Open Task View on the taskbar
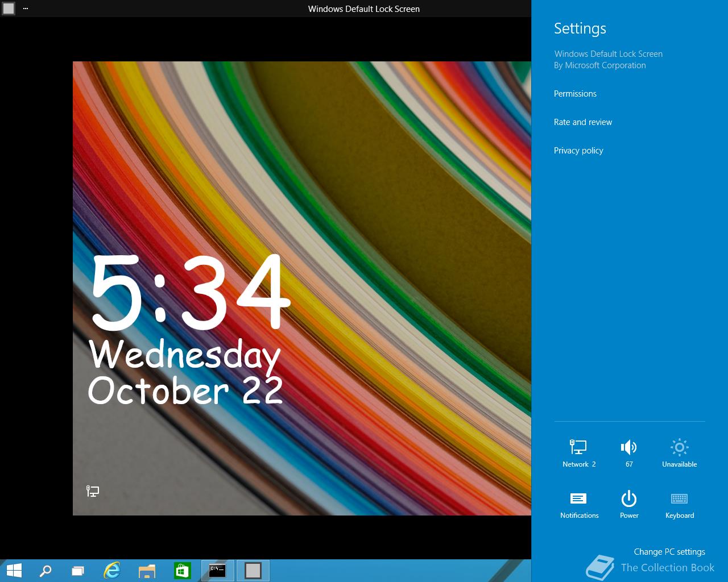This screenshot has height=582, width=728. tap(78, 571)
